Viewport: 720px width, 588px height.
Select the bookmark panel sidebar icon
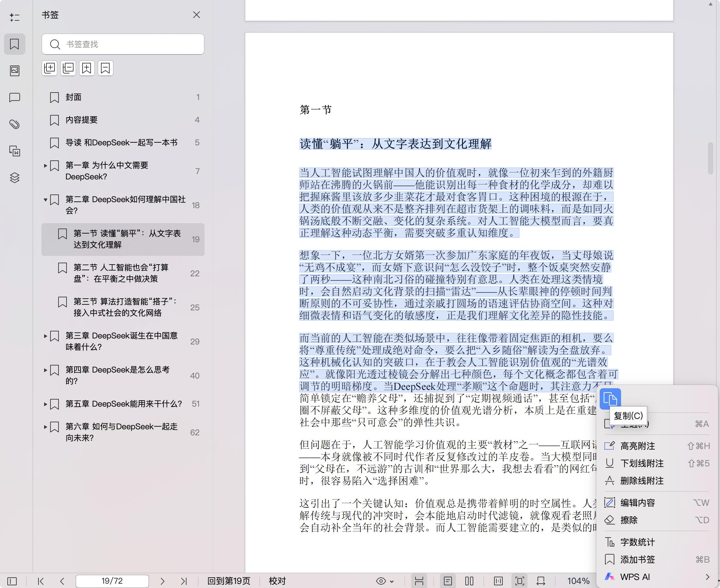15,44
